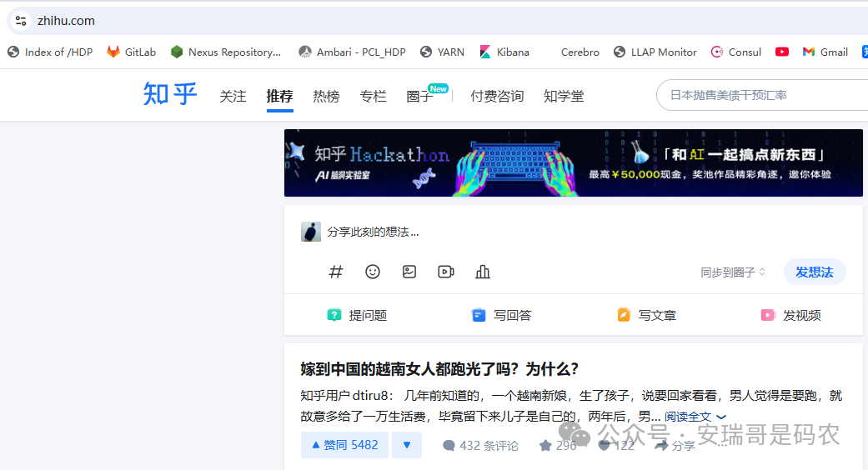
Task: Open the Consul bookmark
Action: (x=736, y=52)
